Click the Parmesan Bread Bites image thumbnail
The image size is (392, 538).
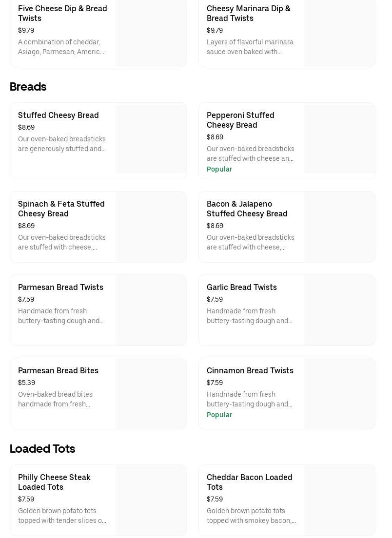click(151, 394)
